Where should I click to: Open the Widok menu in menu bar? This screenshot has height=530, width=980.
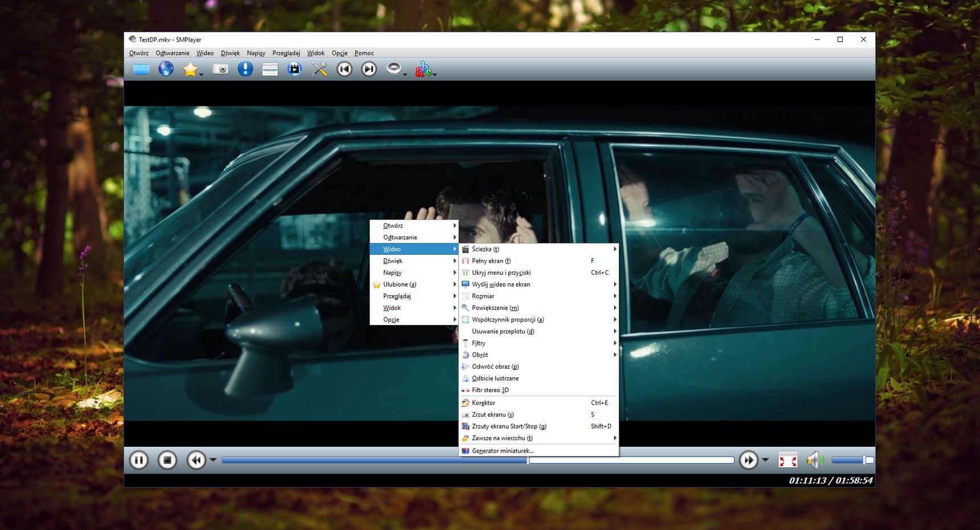coord(316,53)
